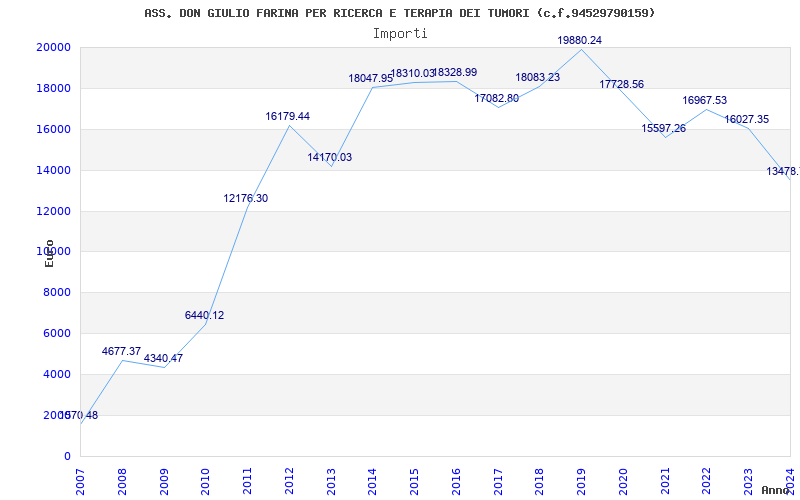Select data label 16179.44
This screenshot has height=500, width=800.
click(287, 116)
